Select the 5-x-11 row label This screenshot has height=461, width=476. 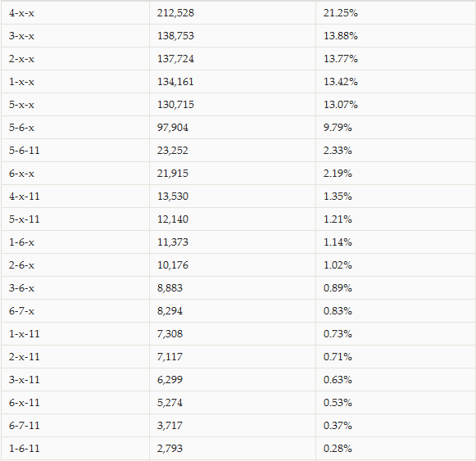tap(25, 219)
